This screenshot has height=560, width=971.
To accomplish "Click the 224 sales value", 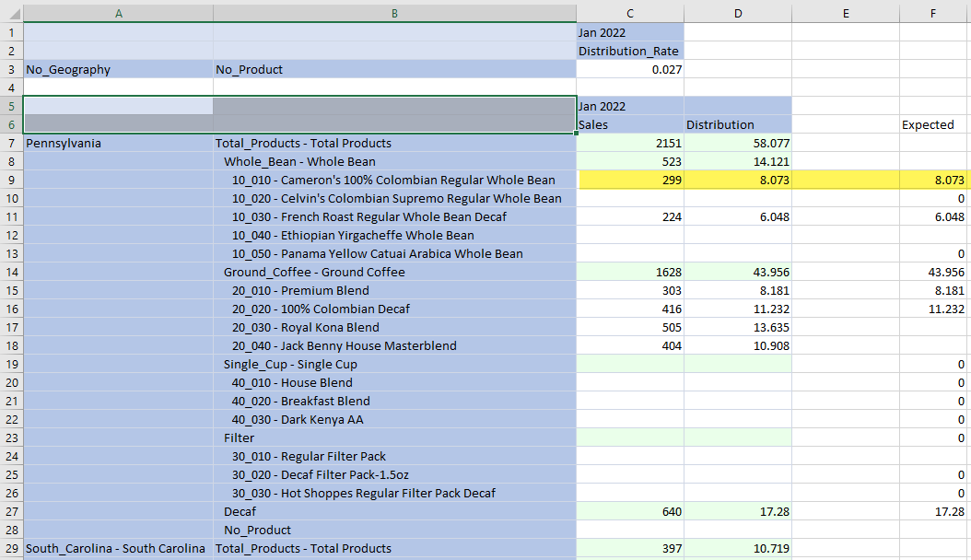I will point(630,216).
